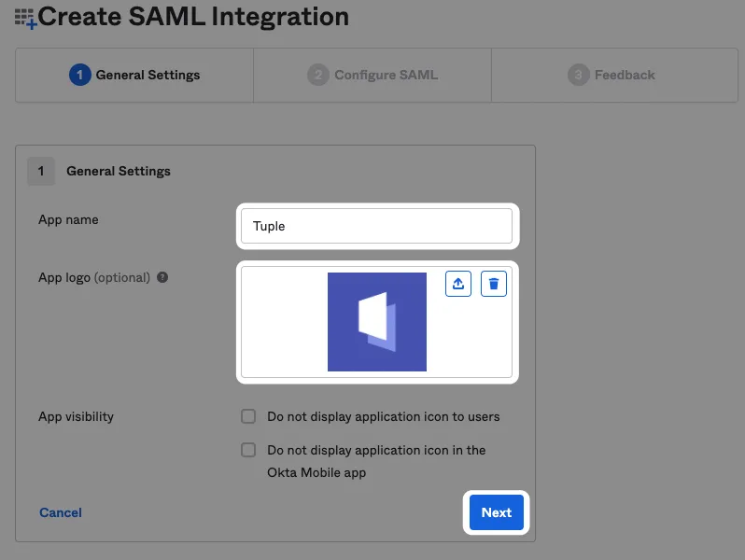Click the Cancel link
This screenshot has height=560, width=745.
tap(61, 512)
